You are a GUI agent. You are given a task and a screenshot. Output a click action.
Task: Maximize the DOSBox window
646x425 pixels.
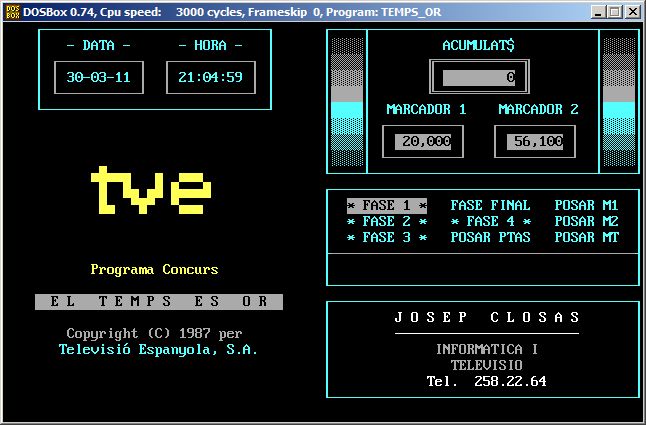[x=614, y=11]
